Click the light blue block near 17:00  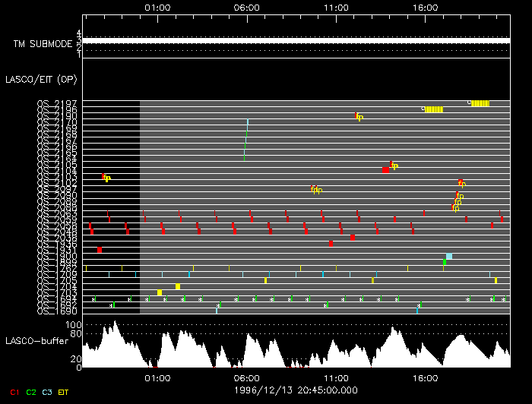[x=449, y=257]
